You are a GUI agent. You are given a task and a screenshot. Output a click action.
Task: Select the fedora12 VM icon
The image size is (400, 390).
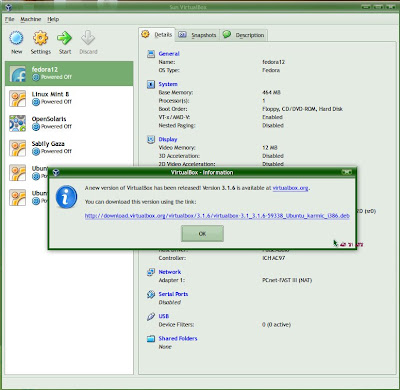[18, 74]
